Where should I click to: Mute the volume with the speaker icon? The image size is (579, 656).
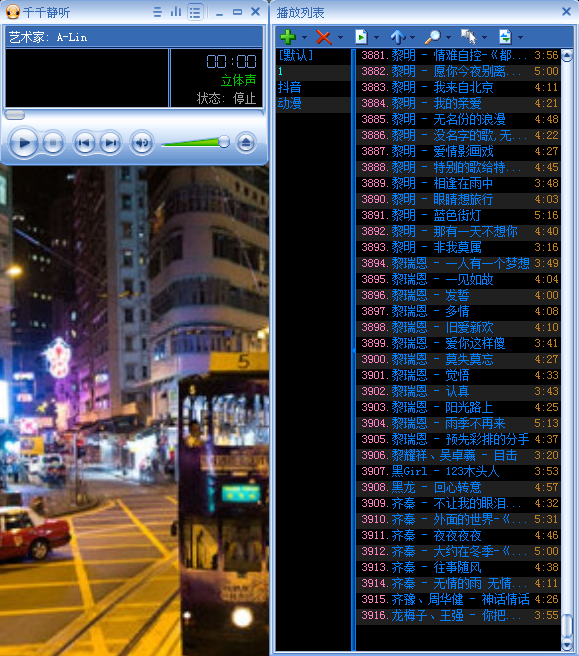(142, 143)
